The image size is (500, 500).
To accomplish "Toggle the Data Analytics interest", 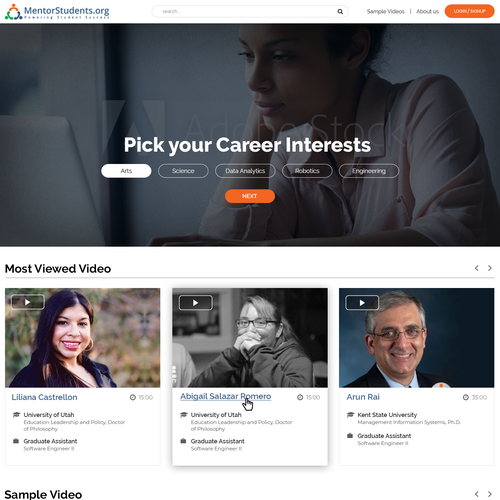I will click(x=245, y=171).
